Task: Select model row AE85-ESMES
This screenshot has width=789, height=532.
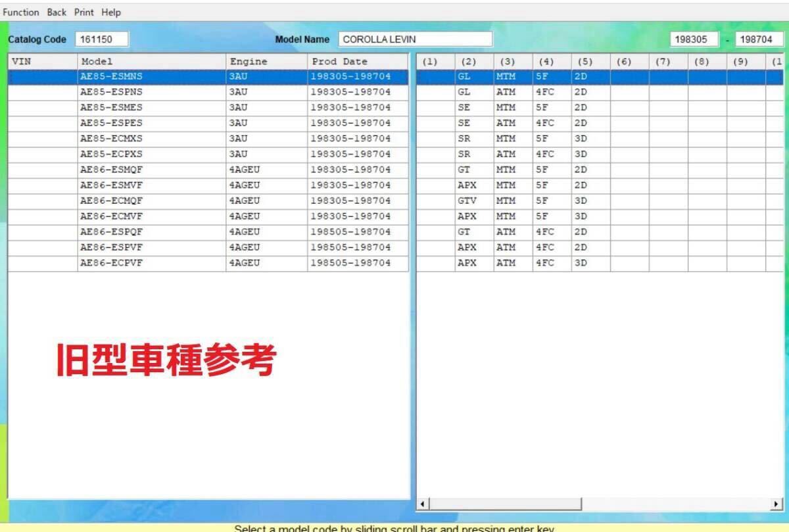Action: pos(208,107)
